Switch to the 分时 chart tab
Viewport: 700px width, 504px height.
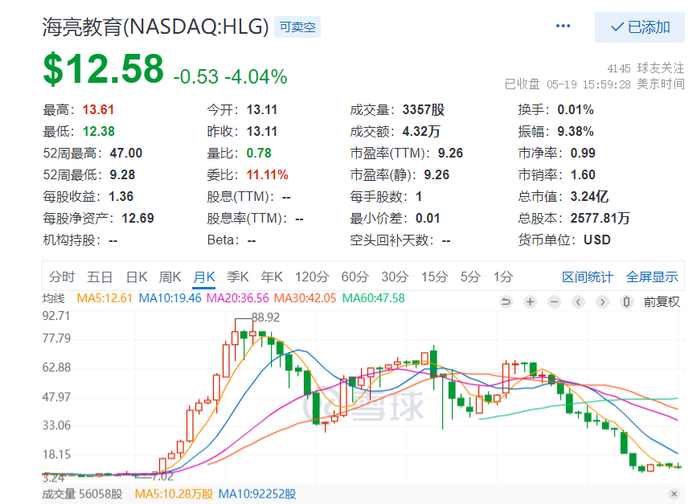pyautogui.click(x=62, y=277)
